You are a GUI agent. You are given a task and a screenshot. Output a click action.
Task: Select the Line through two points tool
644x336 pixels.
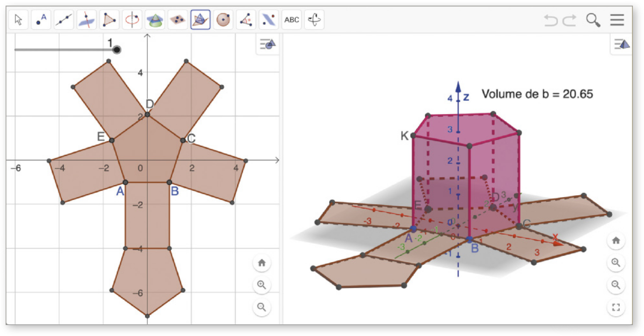click(x=64, y=20)
